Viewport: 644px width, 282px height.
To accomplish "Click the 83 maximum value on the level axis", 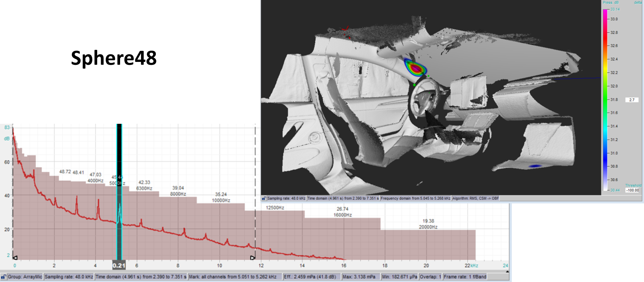I will 7,127.
